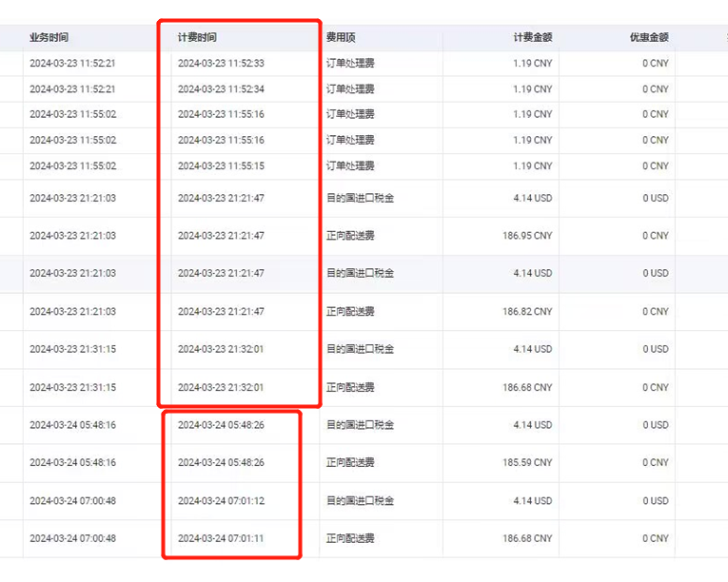Click the 计费时间 column header
The height and width of the screenshot is (582, 728).
click(x=197, y=37)
